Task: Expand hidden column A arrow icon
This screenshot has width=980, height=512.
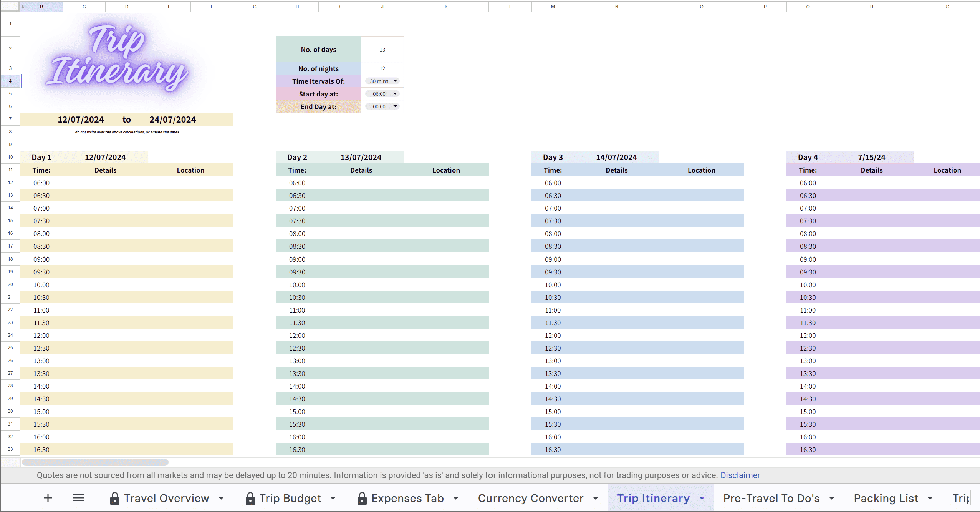Action: point(23,7)
